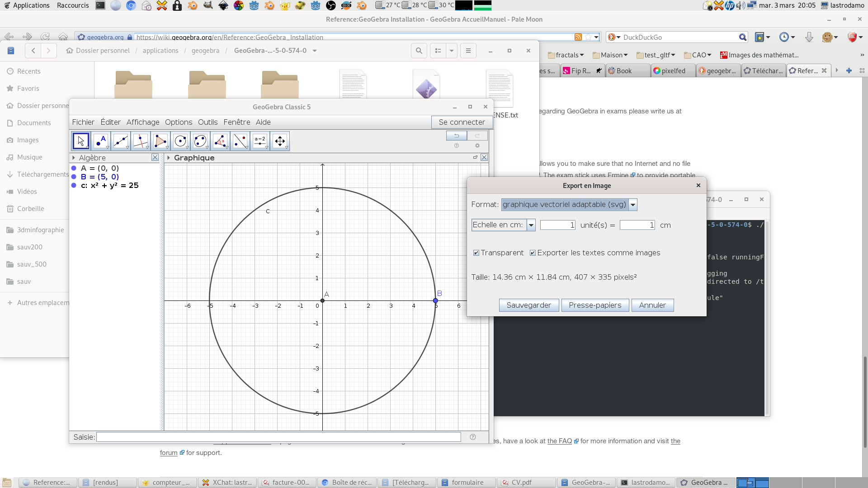The image size is (868, 488).
Task: Close the Algèbre panel
Action: pos(155,157)
